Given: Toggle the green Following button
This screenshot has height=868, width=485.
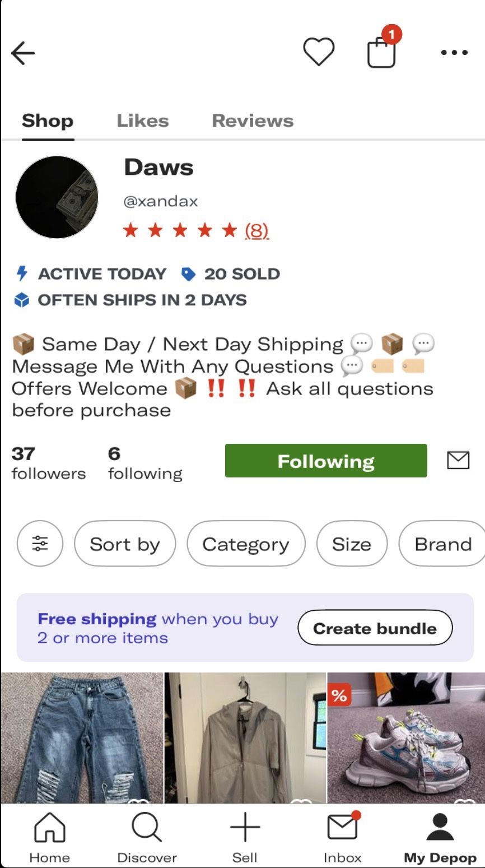Looking at the screenshot, I should point(326,461).
